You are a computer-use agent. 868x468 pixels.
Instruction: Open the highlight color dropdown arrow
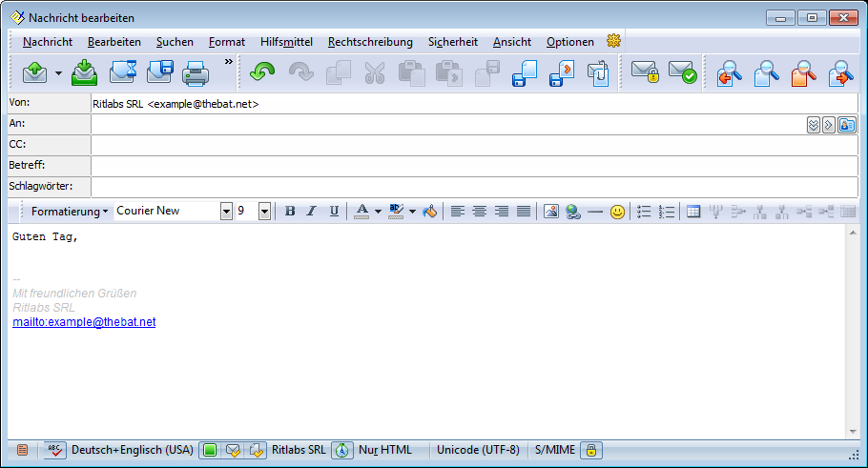pyautogui.click(x=412, y=212)
